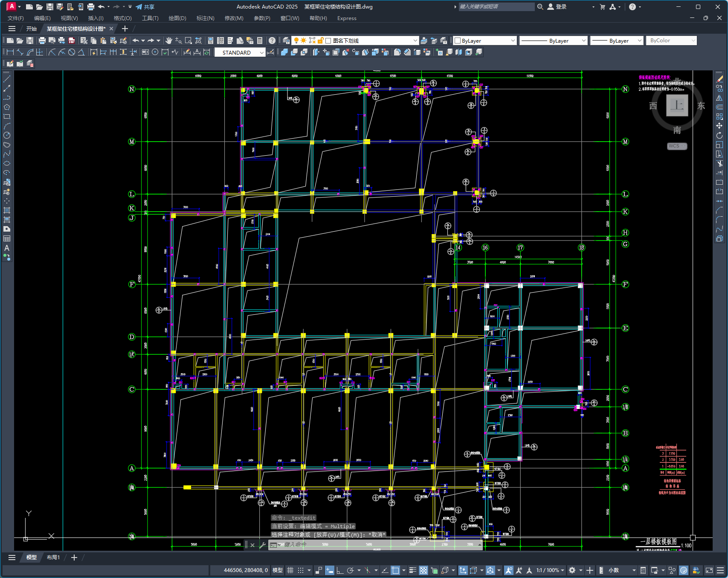Click the 上 face of the view cube
The image size is (728, 578).
(x=677, y=105)
